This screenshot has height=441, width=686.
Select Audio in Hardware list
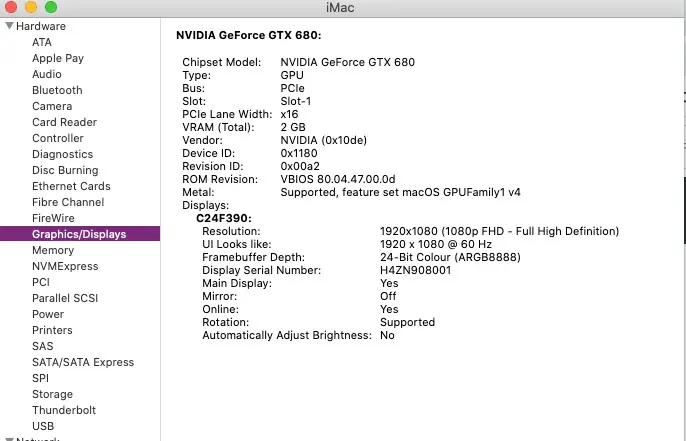coord(46,74)
